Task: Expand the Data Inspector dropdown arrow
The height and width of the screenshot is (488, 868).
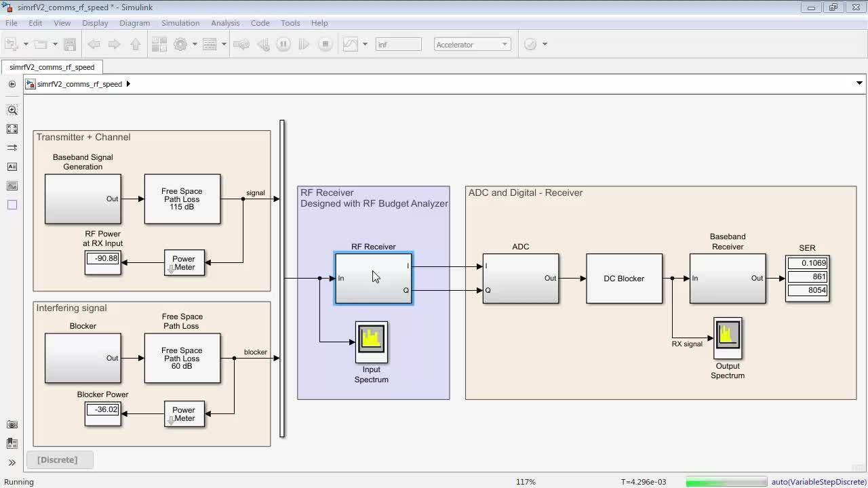Action: pyautogui.click(x=365, y=45)
